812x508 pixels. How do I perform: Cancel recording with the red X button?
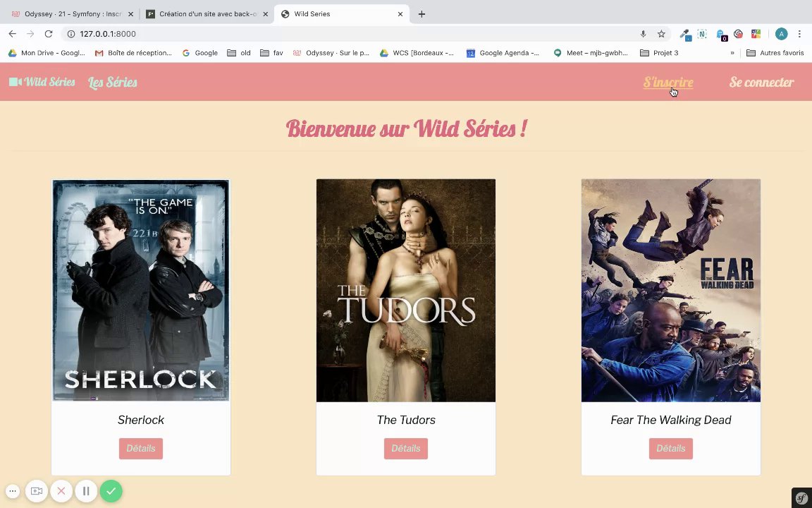pyautogui.click(x=61, y=491)
